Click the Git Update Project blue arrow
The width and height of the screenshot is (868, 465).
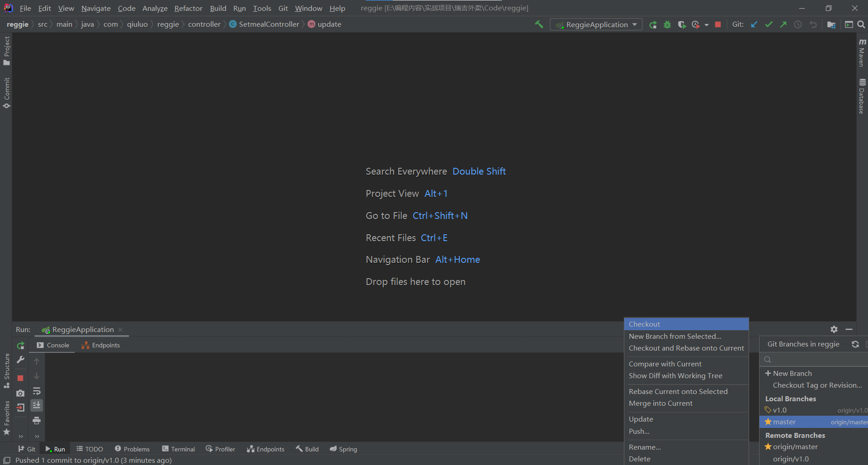coord(754,24)
